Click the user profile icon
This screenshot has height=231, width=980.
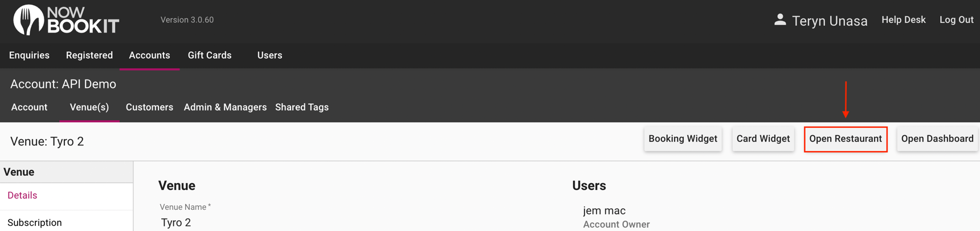point(780,20)
